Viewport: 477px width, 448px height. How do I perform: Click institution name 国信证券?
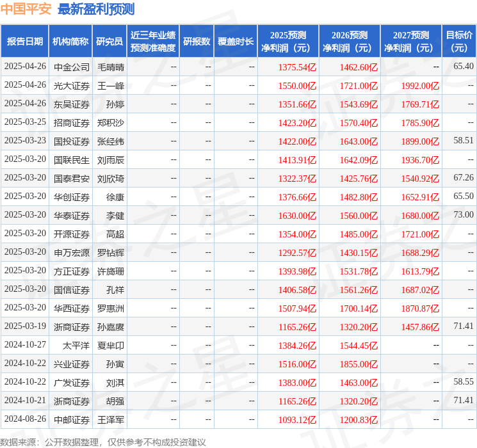pos(72,290)
